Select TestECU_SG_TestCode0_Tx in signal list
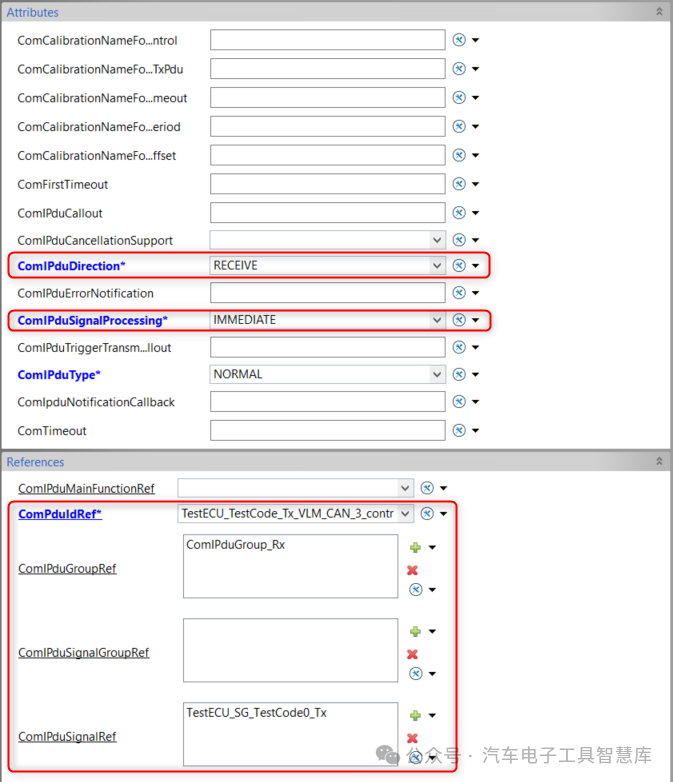This screenshot has width=673, height=782. point(256,713)
